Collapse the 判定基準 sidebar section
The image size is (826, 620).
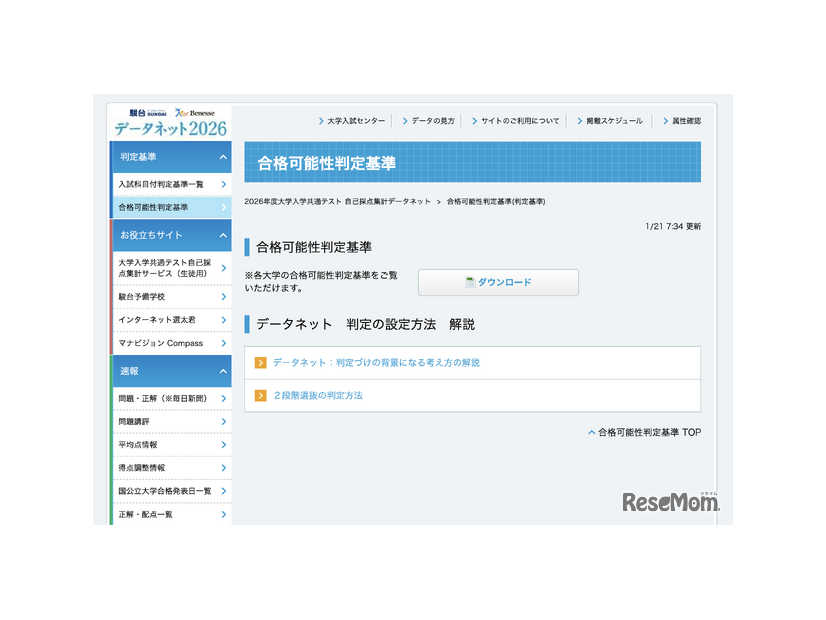point(221,157)
